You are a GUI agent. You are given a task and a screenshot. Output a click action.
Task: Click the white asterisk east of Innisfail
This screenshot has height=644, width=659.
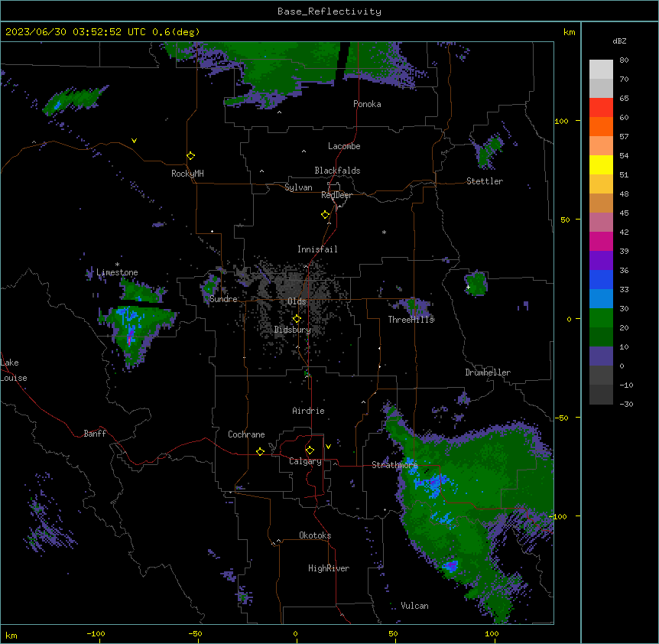click(x=384, y=233)
